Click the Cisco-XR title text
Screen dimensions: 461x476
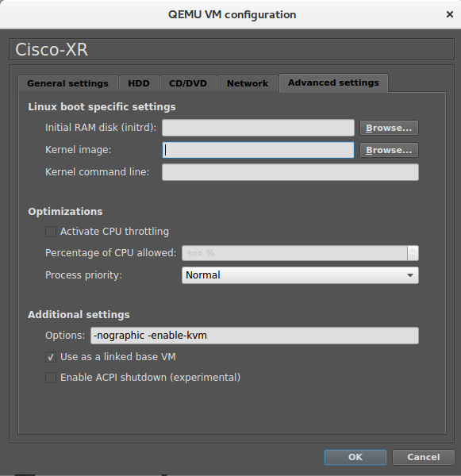point(52,49)
